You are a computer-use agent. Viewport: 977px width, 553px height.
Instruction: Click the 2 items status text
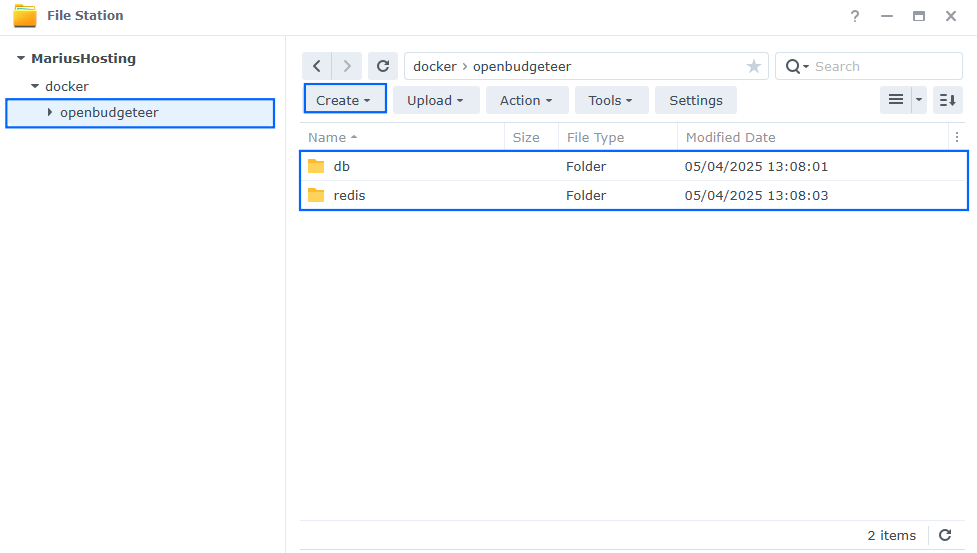point(891,535)
